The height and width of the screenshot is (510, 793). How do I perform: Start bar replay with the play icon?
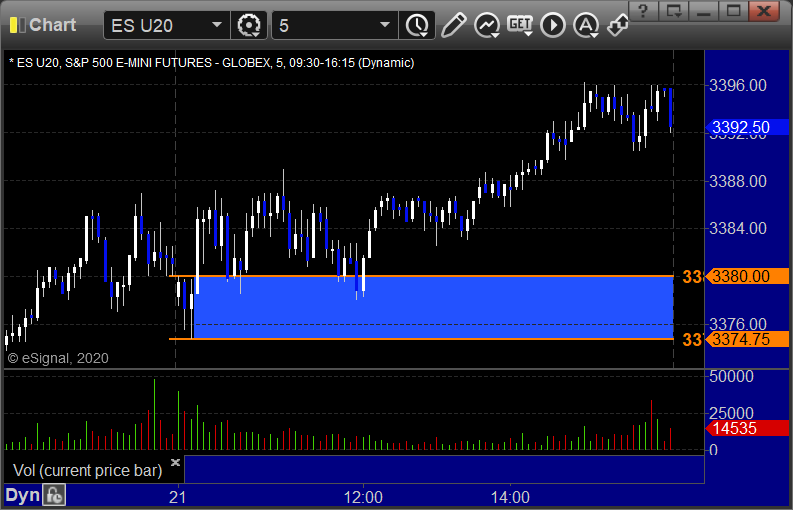tap(553, 25)
